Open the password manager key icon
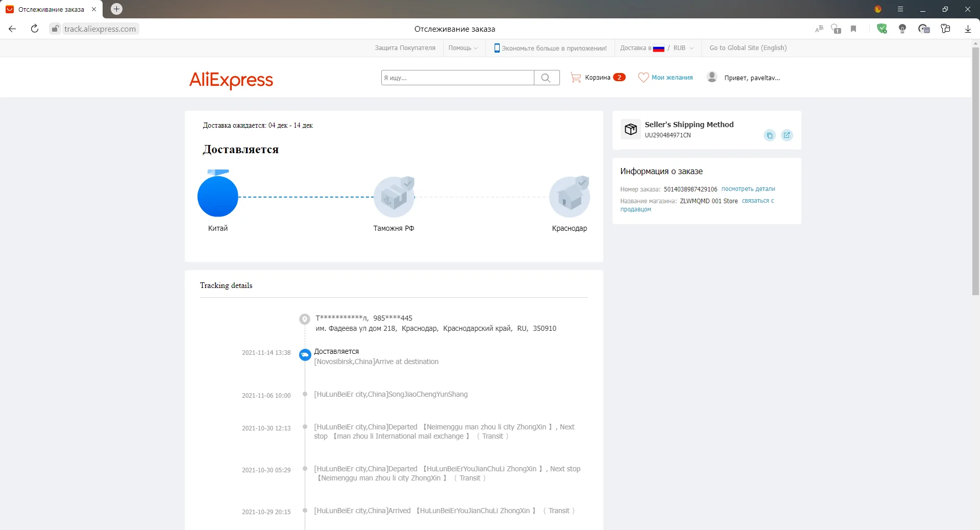This screenshot has width=980, height=530. point(945,29)
